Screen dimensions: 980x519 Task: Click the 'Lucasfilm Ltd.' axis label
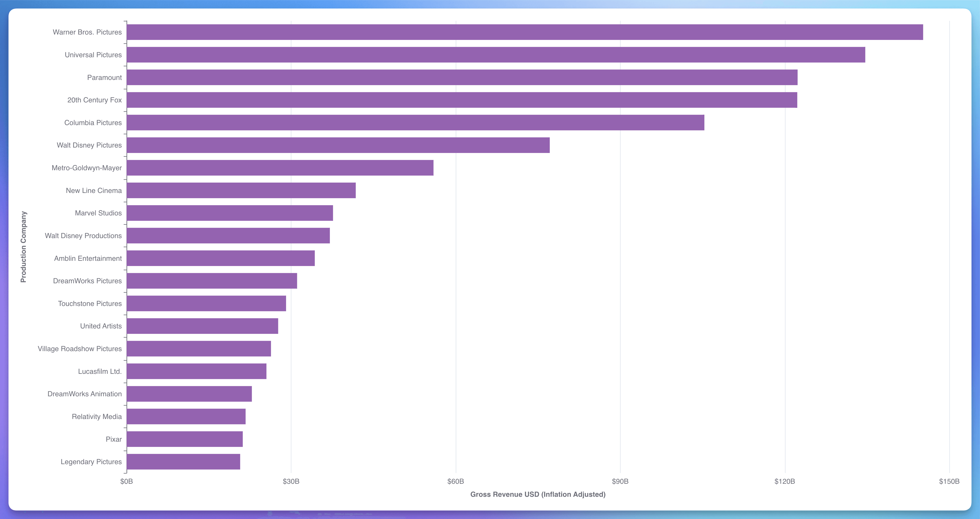pos(100,371)
